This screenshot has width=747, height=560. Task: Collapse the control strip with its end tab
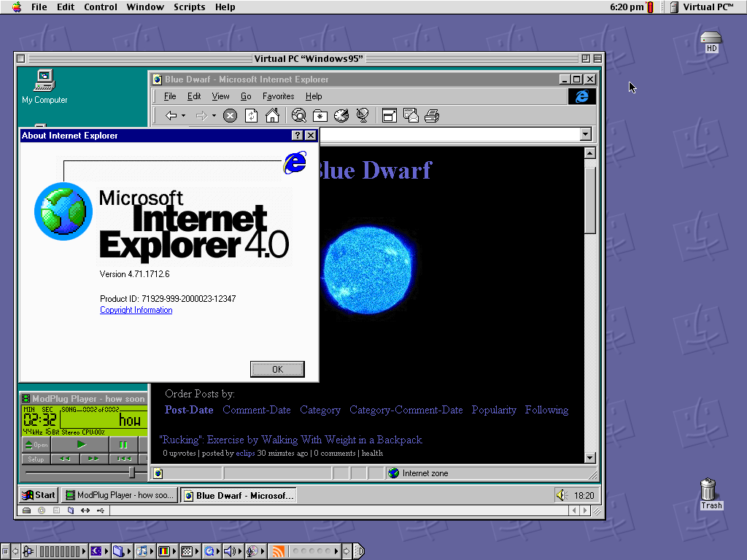(359, 551)
